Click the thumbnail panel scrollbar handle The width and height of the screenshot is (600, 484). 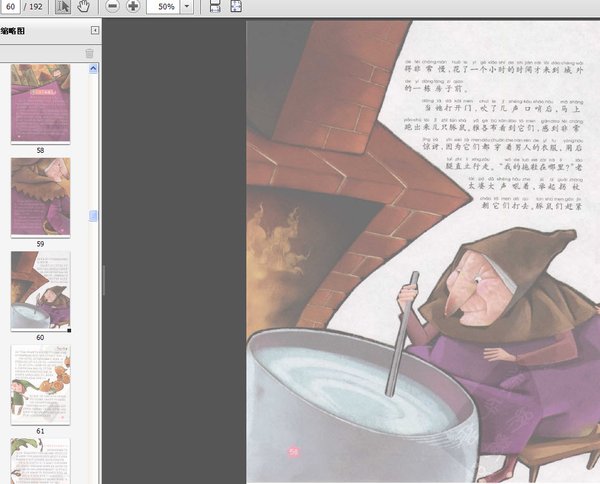pos(93,216)
